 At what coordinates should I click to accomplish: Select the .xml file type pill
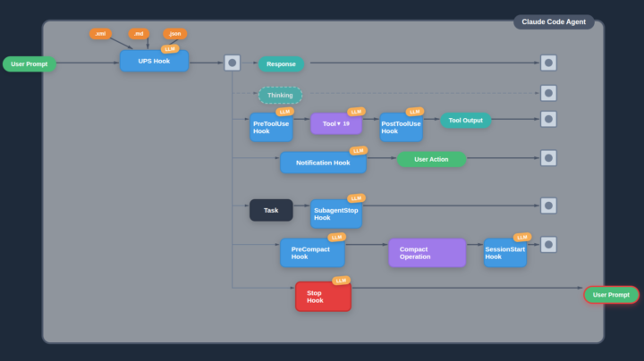(x=100, y=34)
